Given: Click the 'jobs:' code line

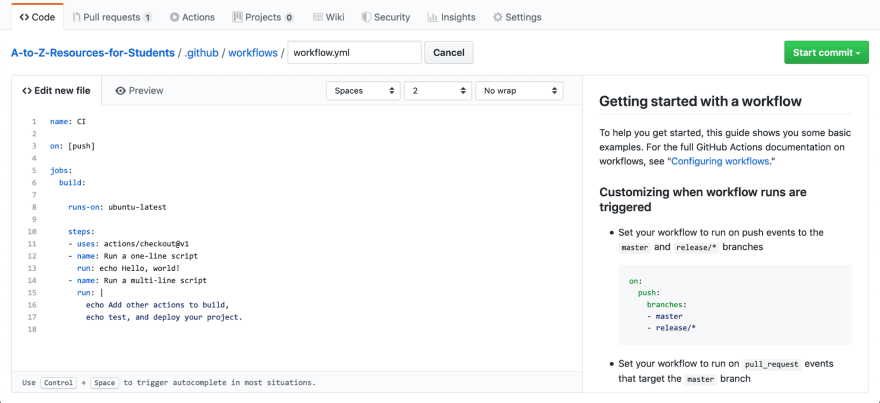Looking at the screenshot, I should [61, 171].
